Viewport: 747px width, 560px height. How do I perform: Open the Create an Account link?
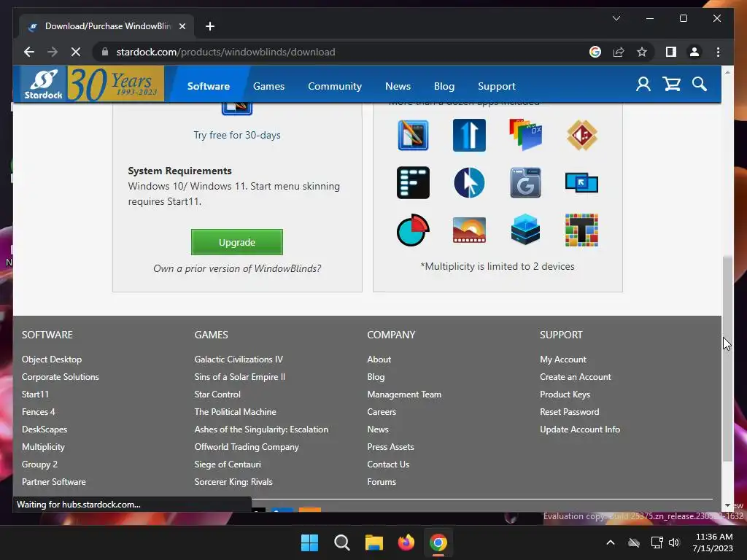575,377
